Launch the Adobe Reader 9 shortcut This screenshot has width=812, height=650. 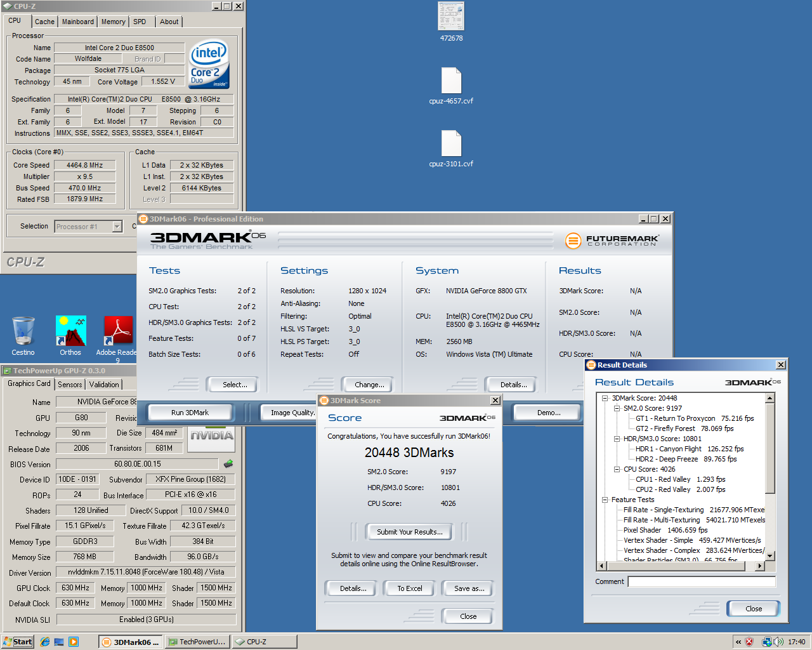click(117, 338)
